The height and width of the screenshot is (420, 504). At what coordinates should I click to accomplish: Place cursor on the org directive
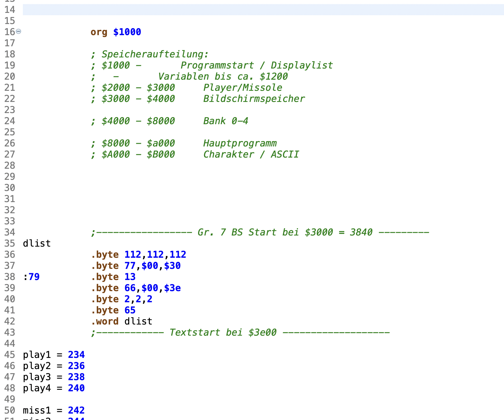click(99, 32)
